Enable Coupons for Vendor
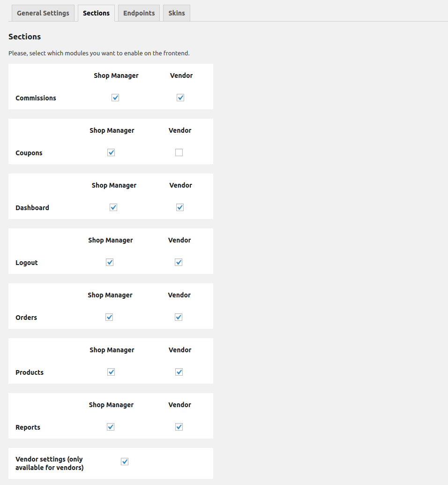 179,152
